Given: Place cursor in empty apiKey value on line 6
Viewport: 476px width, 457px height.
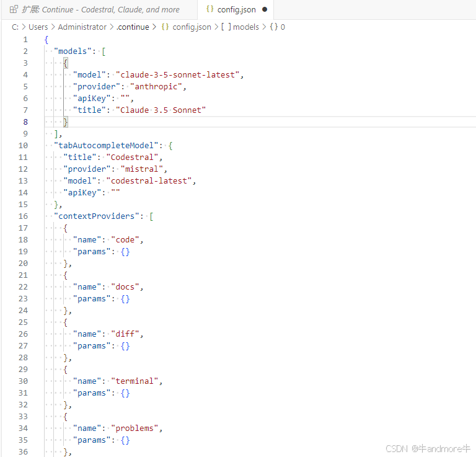Looking at the screenshot, I should (x=125, y=98).
